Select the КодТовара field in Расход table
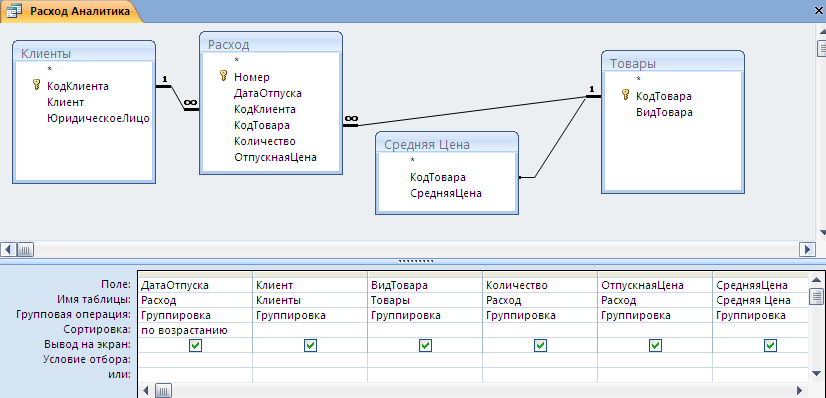The image size is (826, 398). pyautogui.click(x=262, y=125)
